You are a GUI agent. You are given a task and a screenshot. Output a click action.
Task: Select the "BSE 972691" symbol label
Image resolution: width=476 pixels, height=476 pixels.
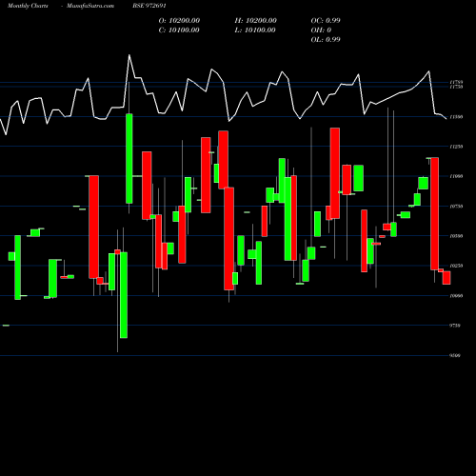pos(149,6)
